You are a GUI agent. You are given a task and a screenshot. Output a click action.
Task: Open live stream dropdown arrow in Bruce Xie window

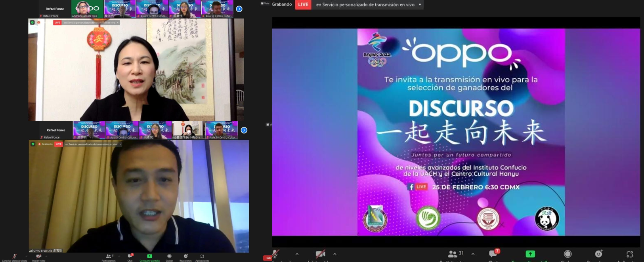(120, 144)
